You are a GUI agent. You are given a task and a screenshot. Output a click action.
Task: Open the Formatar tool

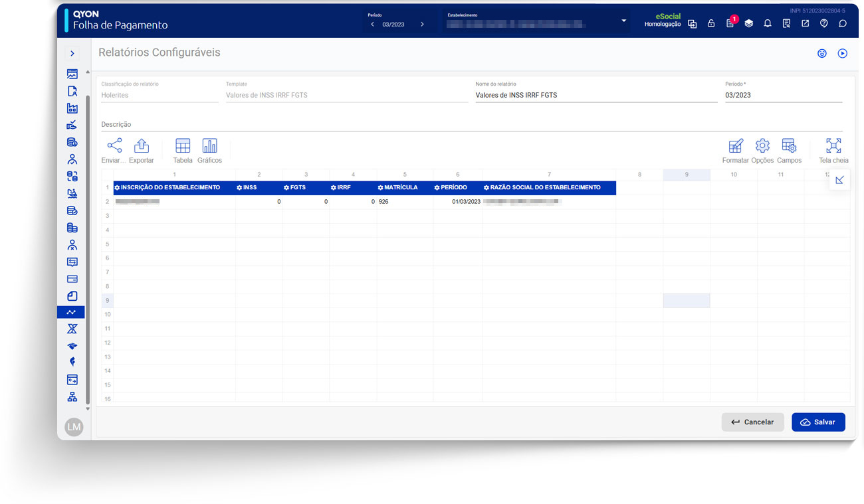(x=735, y=146)
